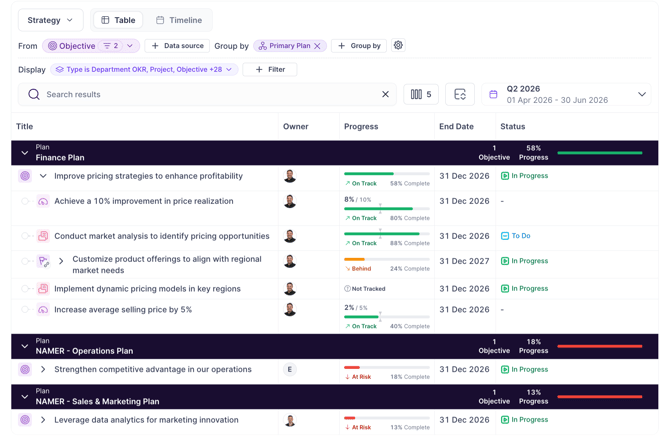670x439 pixels.
Task: Click the owner avatar for Strengthen competitive advantage
Action: [x=290, y=369]
